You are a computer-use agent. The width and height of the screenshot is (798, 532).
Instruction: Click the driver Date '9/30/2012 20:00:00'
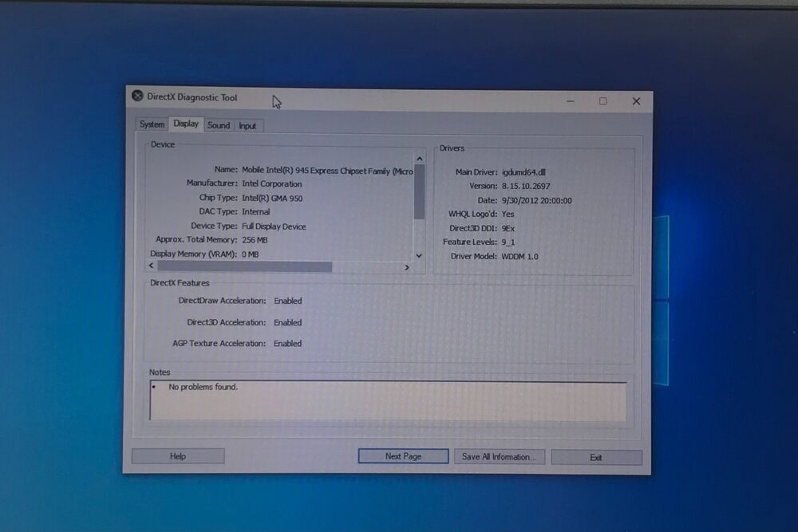pos(537,201)
